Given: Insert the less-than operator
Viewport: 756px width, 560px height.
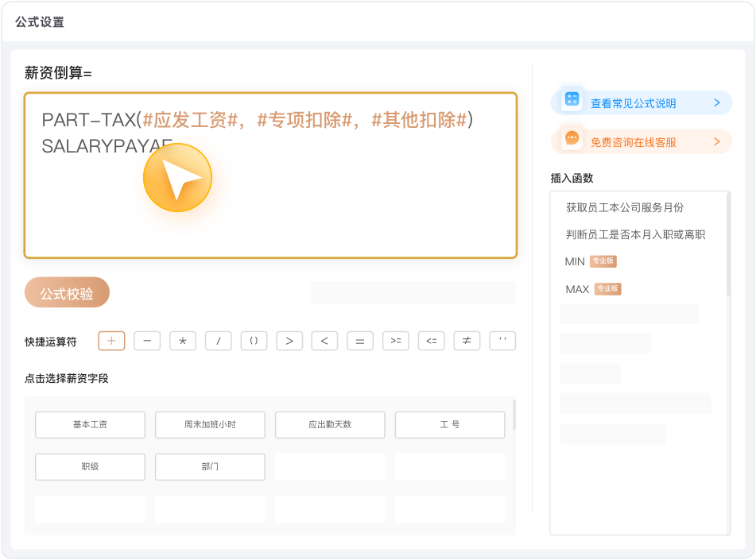Looking at the screenshot, I should coord(324,341).
